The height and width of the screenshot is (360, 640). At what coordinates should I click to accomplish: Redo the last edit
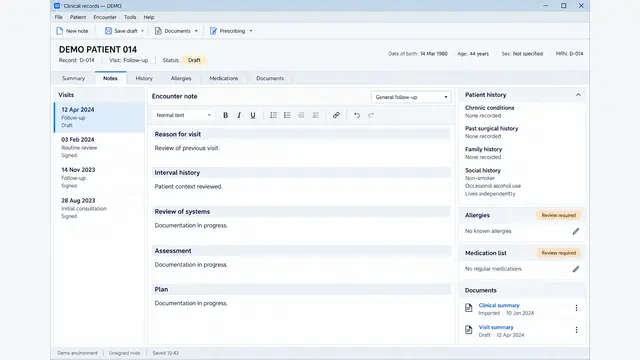coord(371,116)
